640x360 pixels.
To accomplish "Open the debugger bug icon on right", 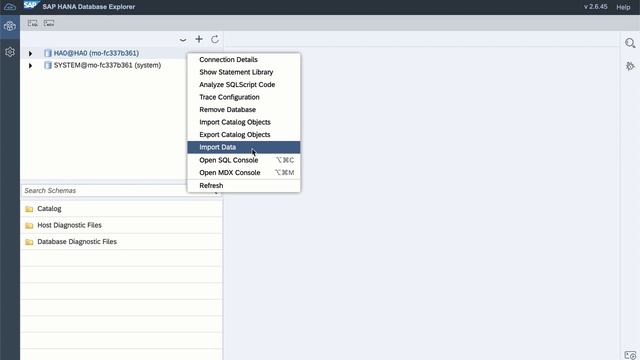I will (630, 66).
